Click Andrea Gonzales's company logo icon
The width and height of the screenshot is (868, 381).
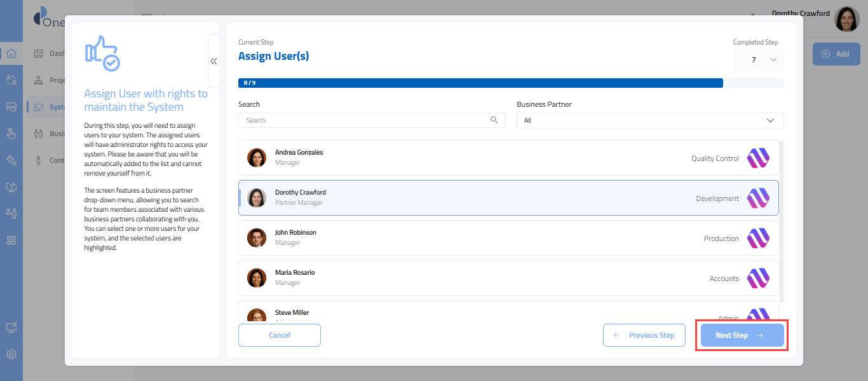pyautogui.click(x=757, y=158)
